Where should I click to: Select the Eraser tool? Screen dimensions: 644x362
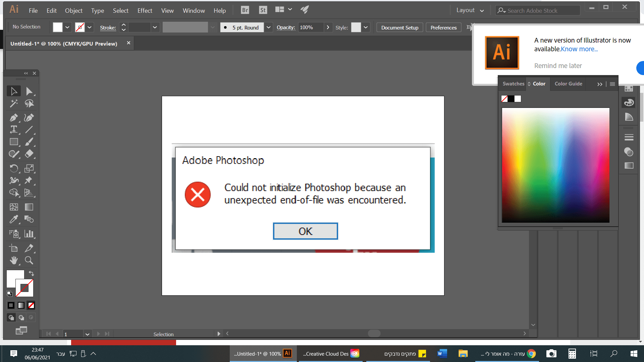(x=29, y=154)
